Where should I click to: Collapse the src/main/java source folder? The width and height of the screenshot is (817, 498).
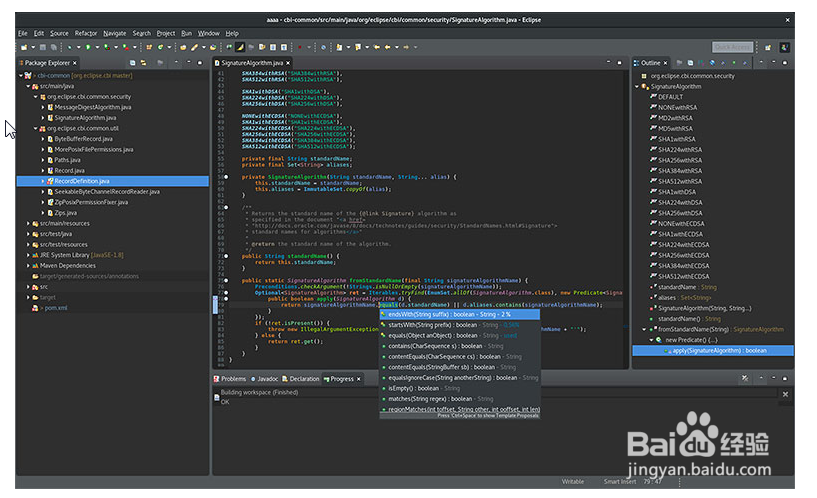click(x=29, y=86)
